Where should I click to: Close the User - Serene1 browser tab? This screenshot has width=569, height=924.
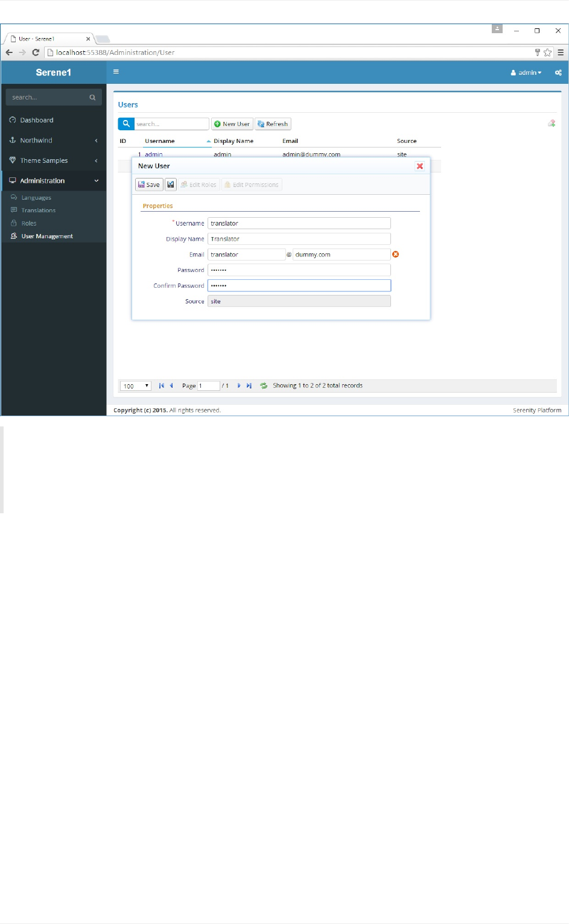pos(88,39)
